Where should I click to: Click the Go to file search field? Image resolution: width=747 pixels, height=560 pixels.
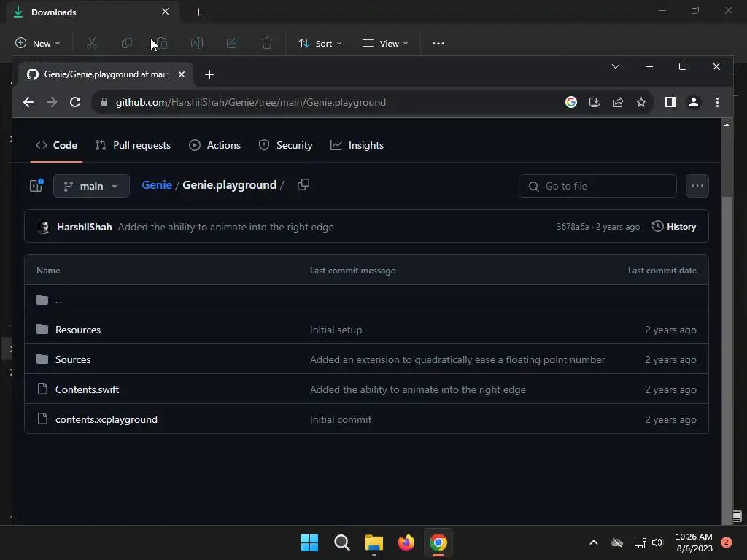(597, 186)
